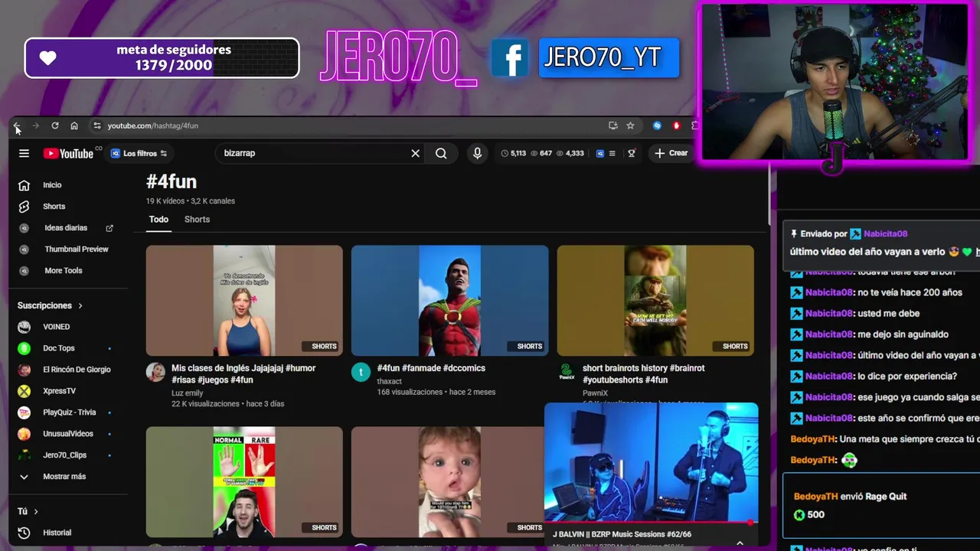The height and width of the screenshot is (551, 980).
Task: Select the Todo tab
Action: [x=158, y=220]
